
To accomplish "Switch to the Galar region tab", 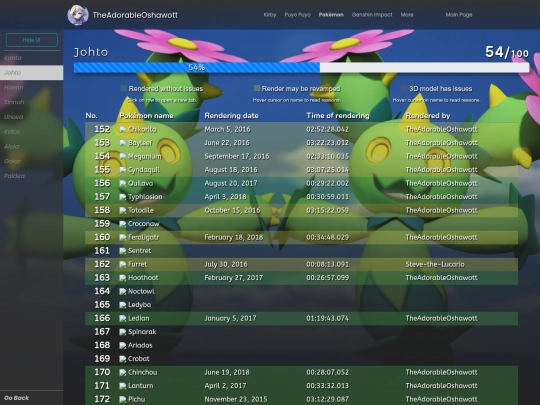I will click(x=31, y=161).
